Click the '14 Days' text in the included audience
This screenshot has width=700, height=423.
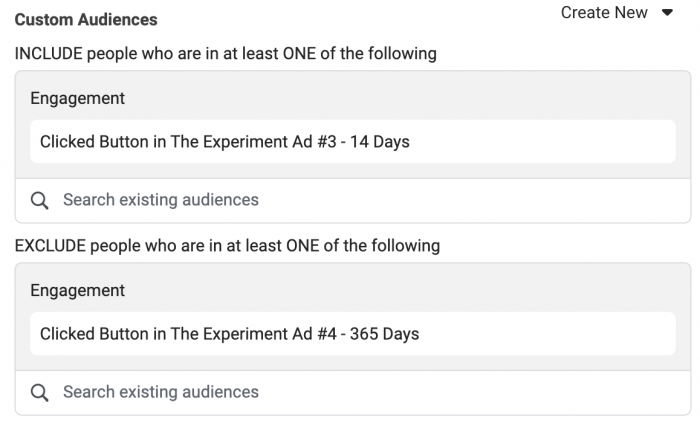tap(379, 142)
